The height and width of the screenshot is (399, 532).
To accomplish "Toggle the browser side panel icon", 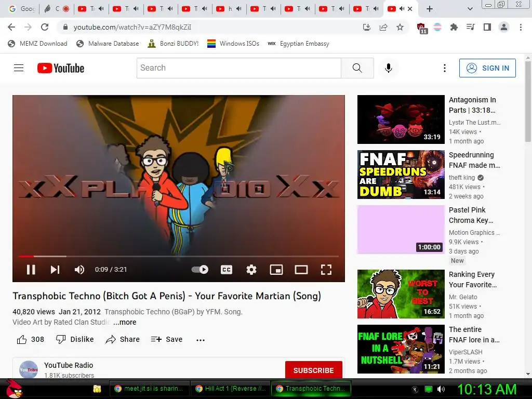I will [487, 27].
